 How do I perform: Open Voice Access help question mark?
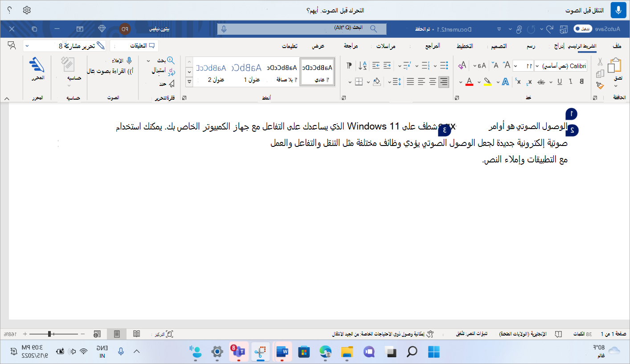[x=9, y=10]
